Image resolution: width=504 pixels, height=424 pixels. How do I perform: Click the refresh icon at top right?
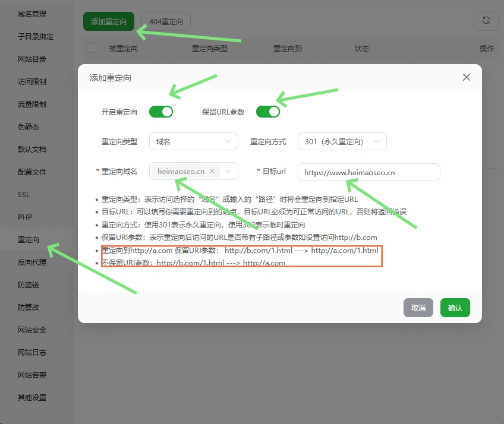pos(486,21)
